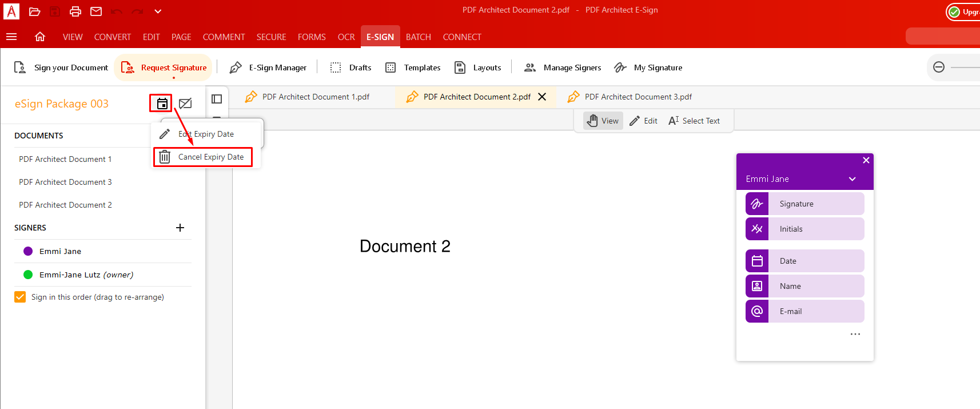Expand the quick access toolbar dropdown

tap(158, 11)
